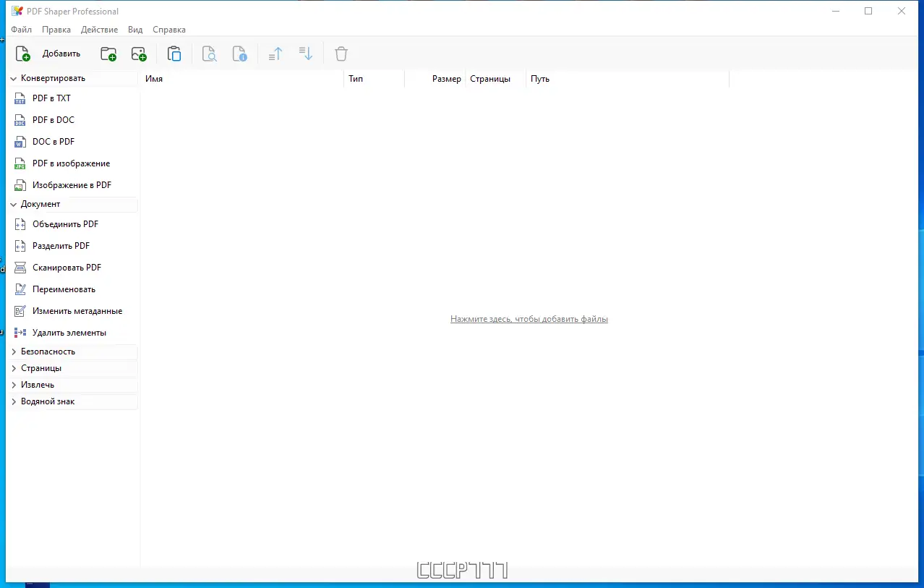
Task: Click the add files link in empty area
Action: click(529, 318)
